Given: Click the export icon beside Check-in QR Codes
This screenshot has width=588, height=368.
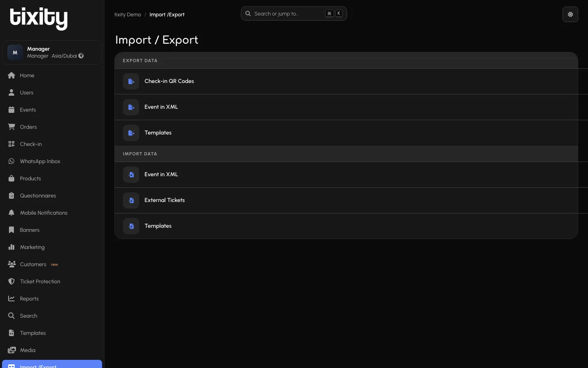Looking at the screenshot, I should [131, 81].
